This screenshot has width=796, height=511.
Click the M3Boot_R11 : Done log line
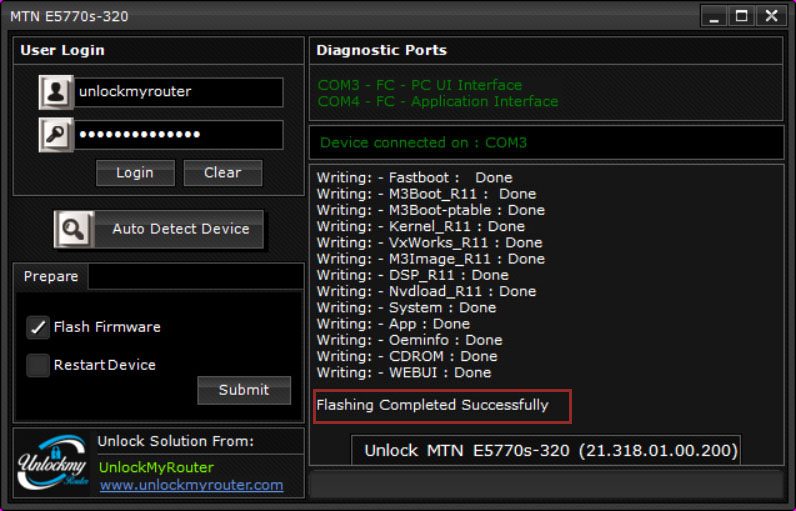426,194
